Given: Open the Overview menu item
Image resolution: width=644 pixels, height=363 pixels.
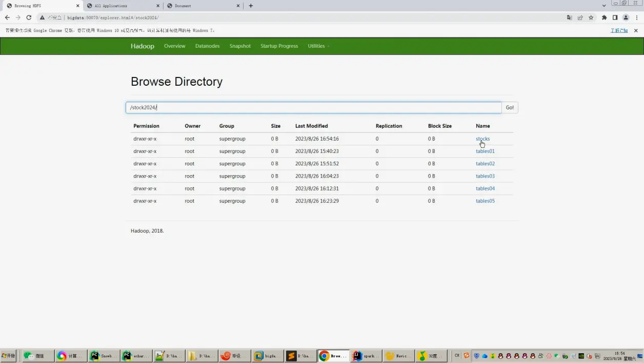Looking at the screenshot, I should click(x=174, y=46).
